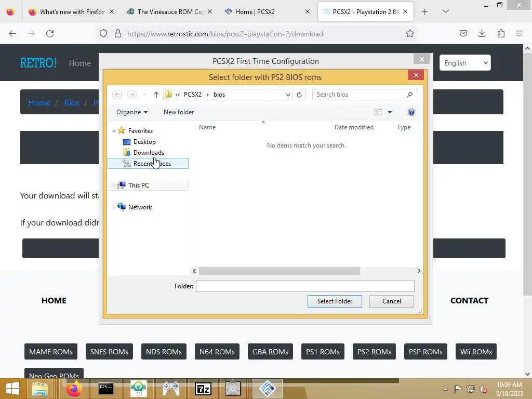This screenshot has width=532, height=399.
Task: Refresh the bios folder view
Action: [299, 95]
